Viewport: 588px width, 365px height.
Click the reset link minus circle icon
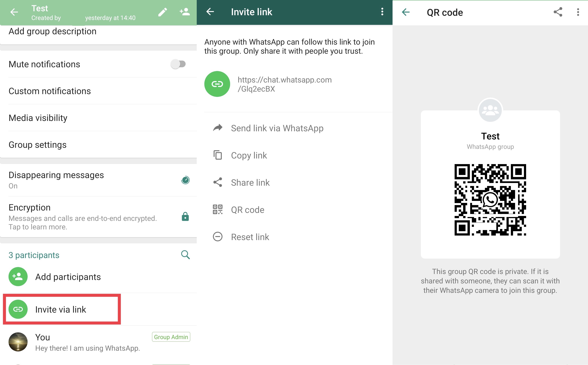pos(218,236)
